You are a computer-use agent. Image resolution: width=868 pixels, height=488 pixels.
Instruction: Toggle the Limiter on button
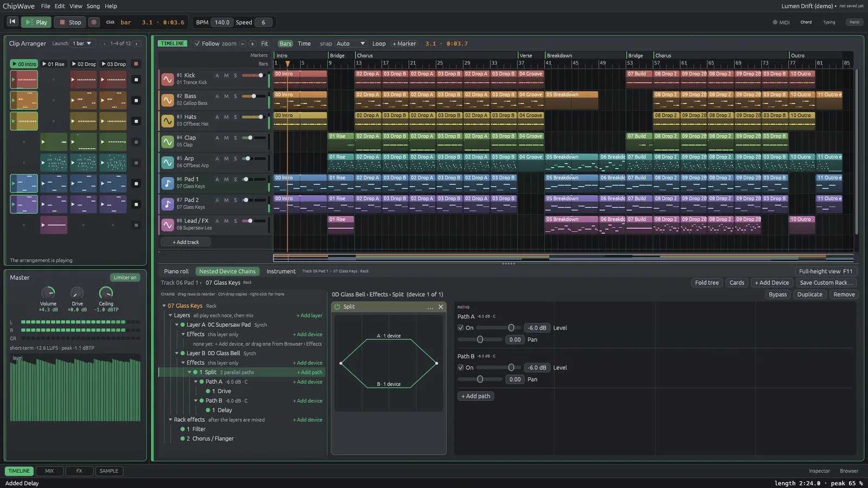(125, 278)
